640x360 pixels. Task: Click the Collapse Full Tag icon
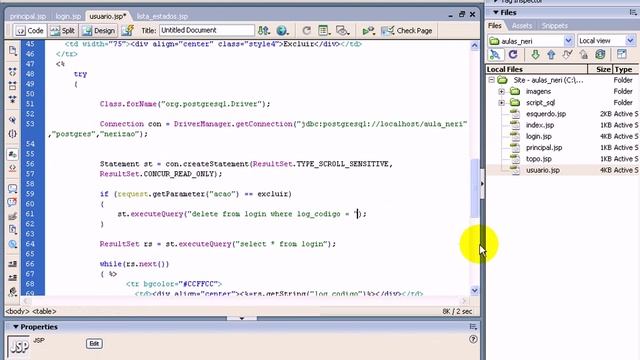pyautogui.click(x=13, y=72)
